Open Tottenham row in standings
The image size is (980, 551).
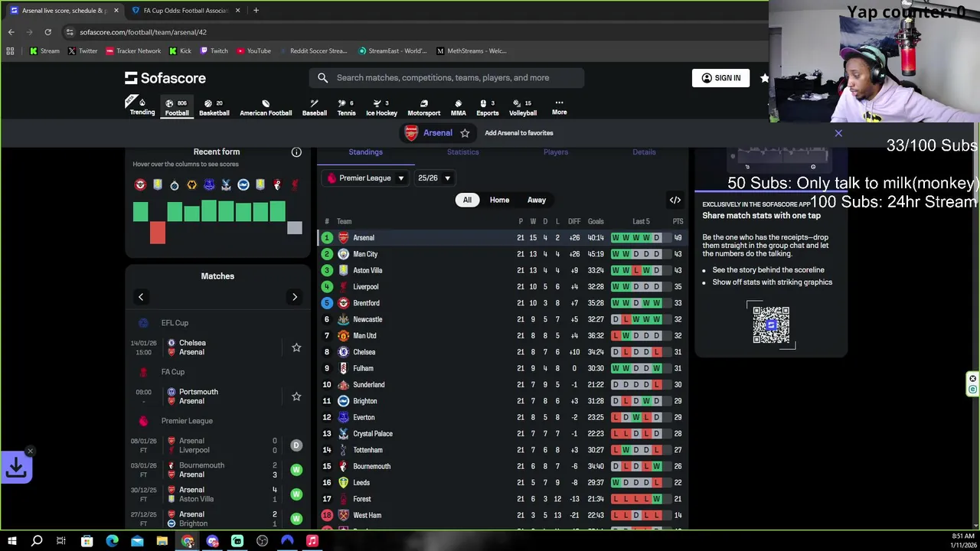click(502, 450)
